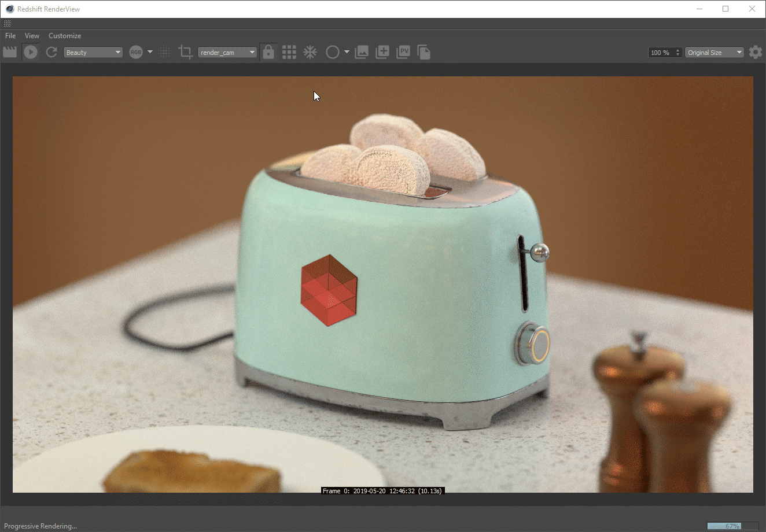766x532 pixels.
Task: Open the Customize menu
Action: coord(65,35)
